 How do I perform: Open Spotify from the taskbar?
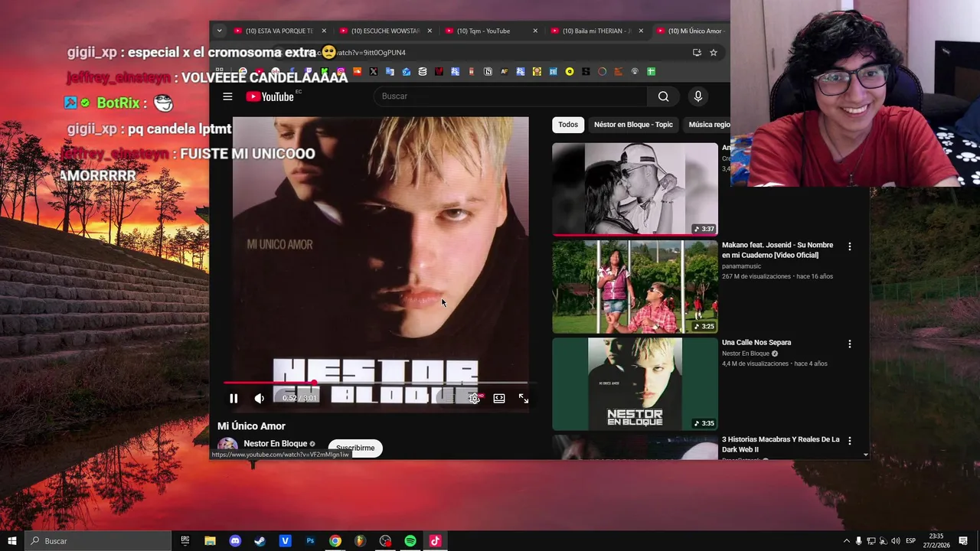[x=410, y=540]
